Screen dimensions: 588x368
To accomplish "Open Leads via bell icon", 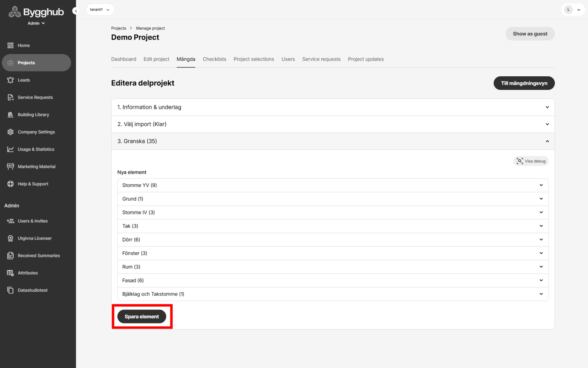I will [10, 80].
